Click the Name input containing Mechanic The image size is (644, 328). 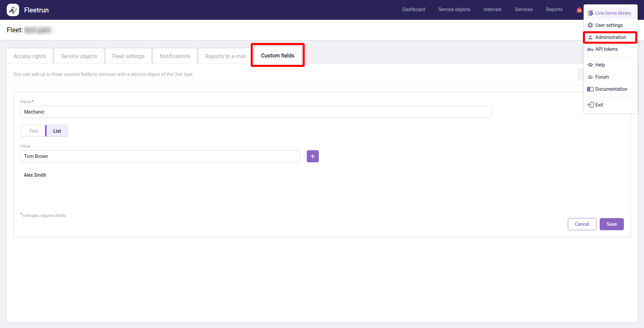(x=256, y=112)
